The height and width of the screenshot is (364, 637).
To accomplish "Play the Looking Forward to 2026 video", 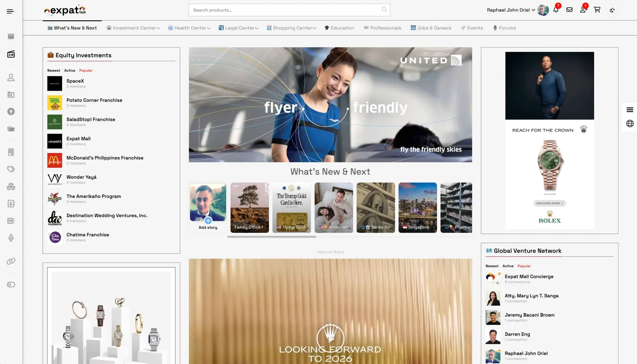I will 330,338.
